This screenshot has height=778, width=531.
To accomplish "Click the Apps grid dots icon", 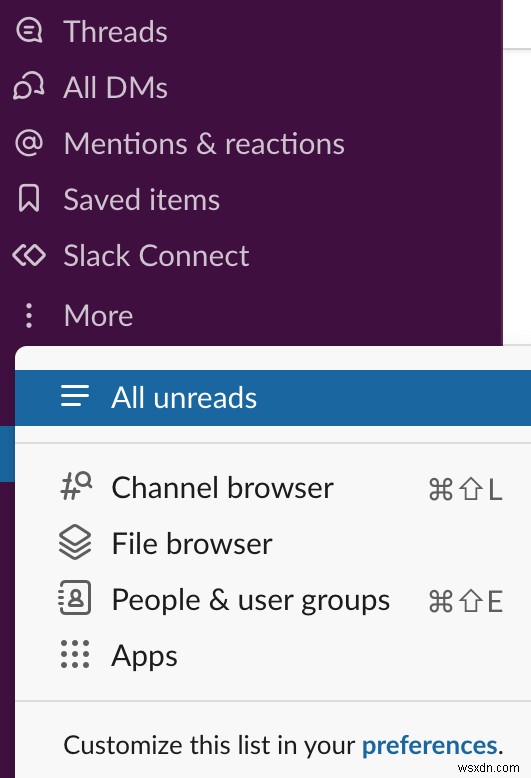I will [x=75, y=654].
